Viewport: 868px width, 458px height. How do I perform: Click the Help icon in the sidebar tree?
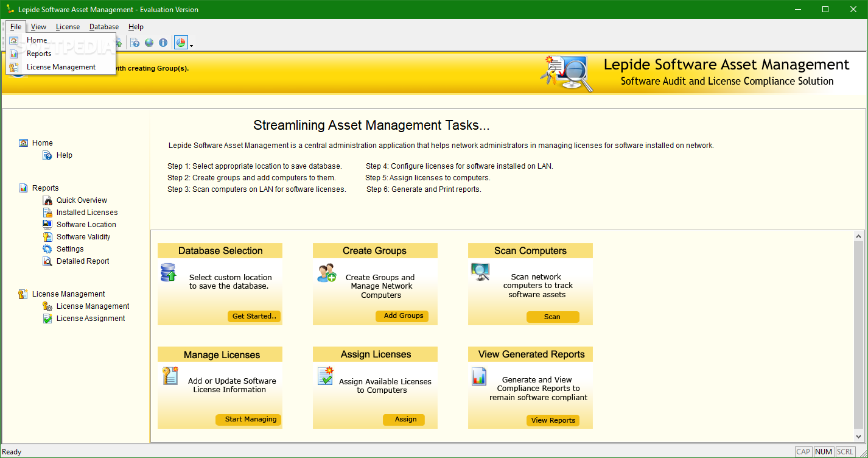click(47, 155)
